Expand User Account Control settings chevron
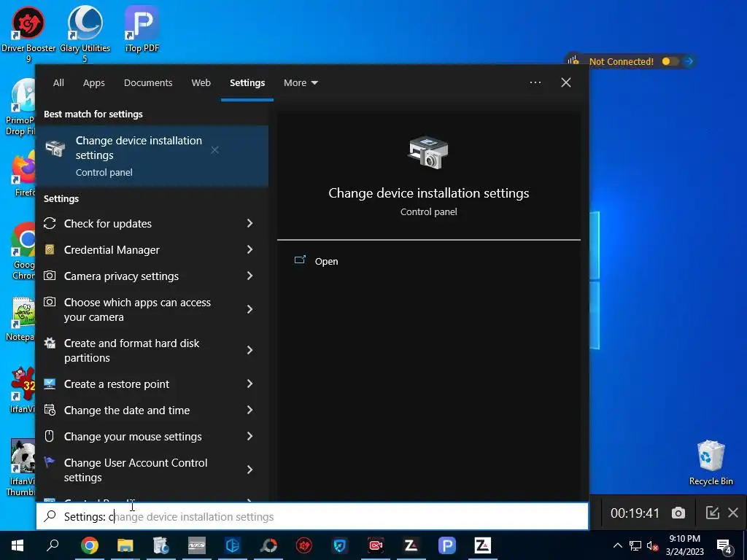747x560 pixels. pos(249,470)
